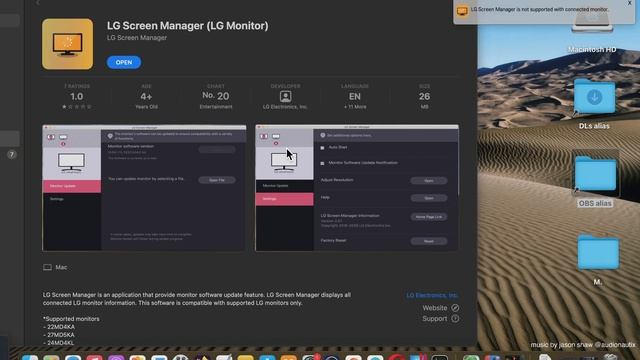Click the "*Supported monitors" line

point(71,319)
